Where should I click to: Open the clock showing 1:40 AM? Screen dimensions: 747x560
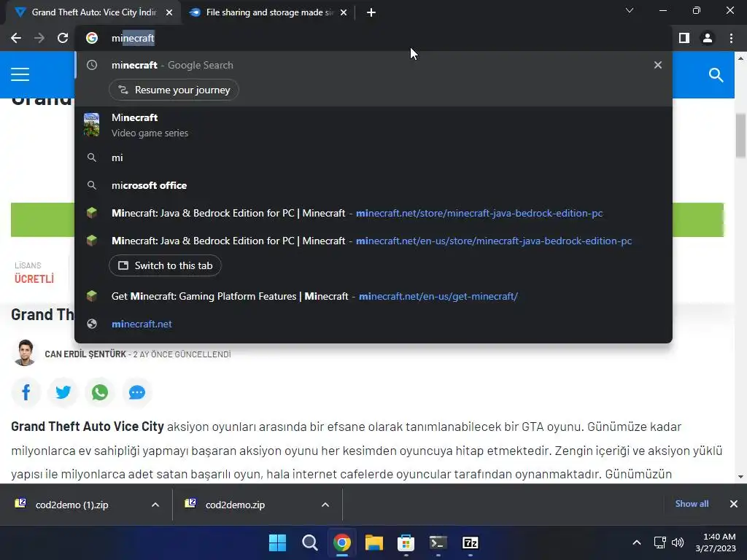[716, 542]
